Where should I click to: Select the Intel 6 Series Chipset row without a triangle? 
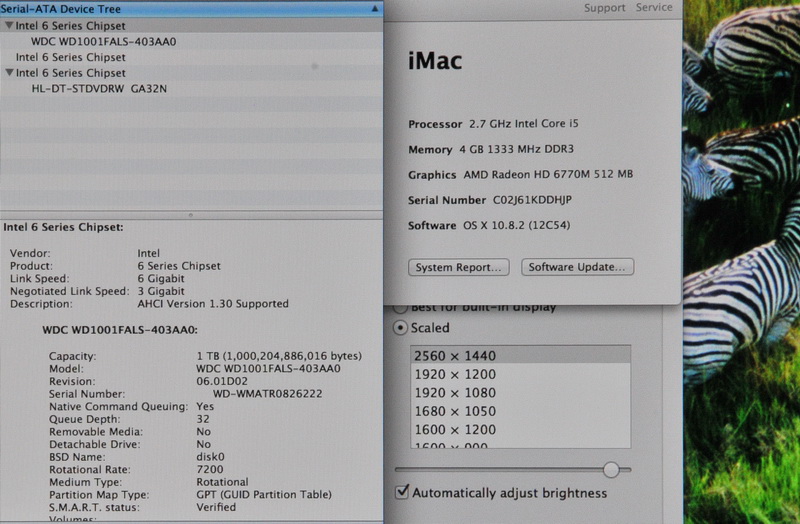(70, 57)
